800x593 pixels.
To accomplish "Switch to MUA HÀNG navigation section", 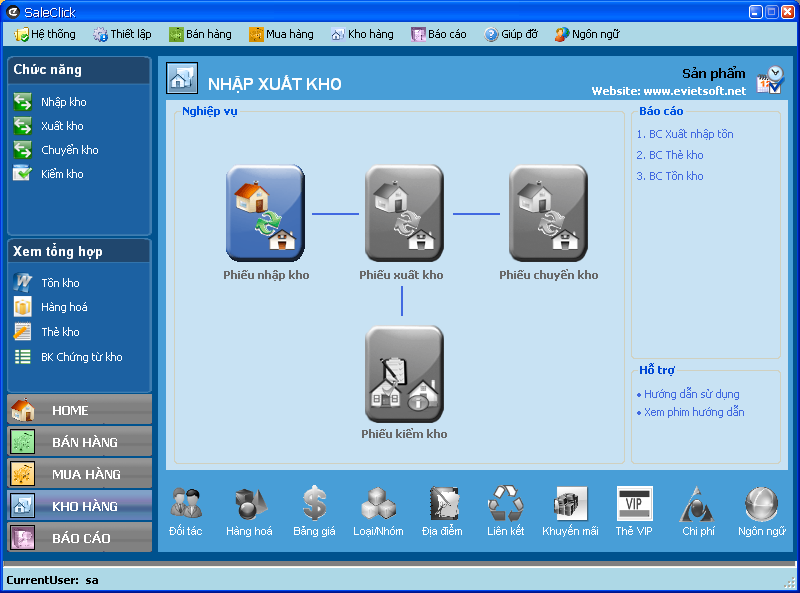I will point(80,474).
